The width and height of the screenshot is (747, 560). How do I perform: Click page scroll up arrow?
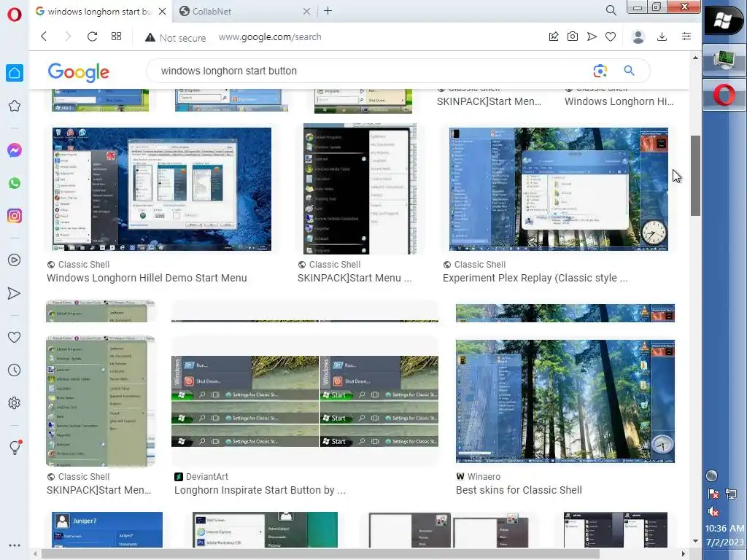pyautogui.click(x=695, y=58)
